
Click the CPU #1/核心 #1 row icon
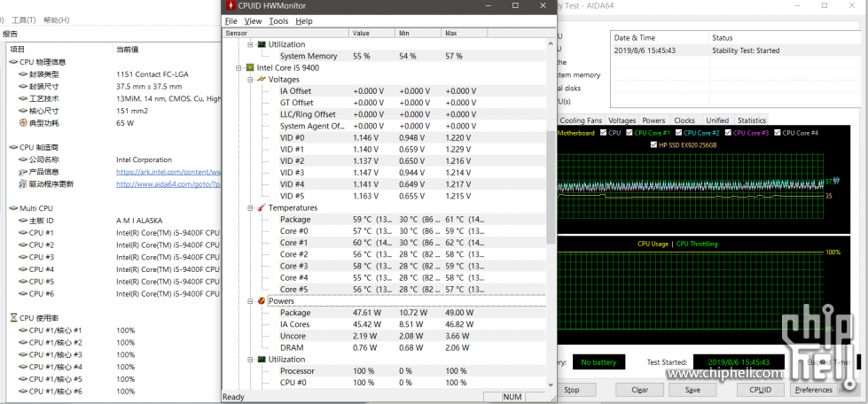tap(23, 330)
